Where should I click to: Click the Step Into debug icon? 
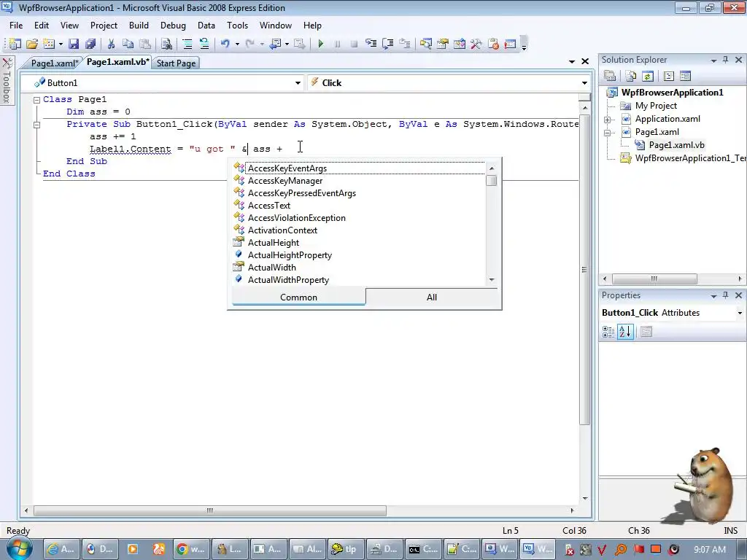pos(371,44)
